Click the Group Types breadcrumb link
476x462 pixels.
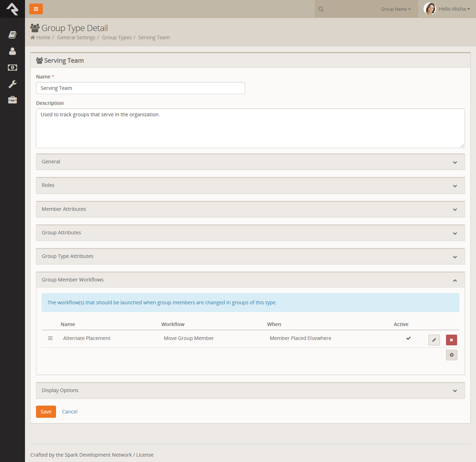click(x=117, y=37)
